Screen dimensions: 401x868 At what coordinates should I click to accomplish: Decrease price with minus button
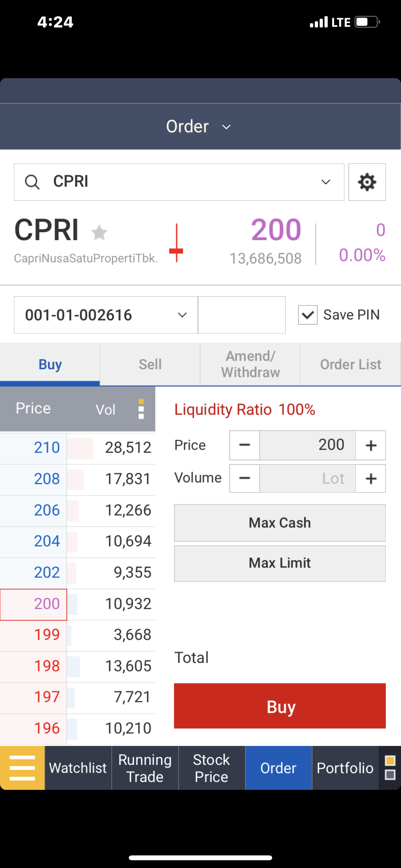coord(245,445)
